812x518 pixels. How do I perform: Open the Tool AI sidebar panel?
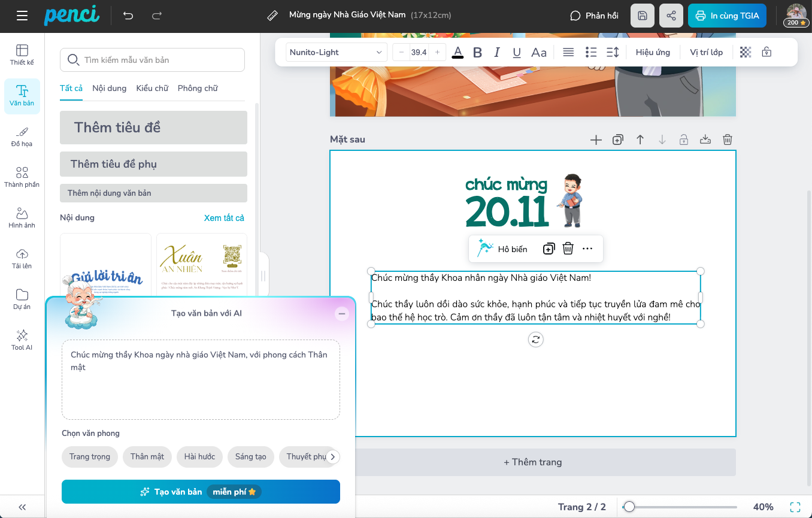22,340
